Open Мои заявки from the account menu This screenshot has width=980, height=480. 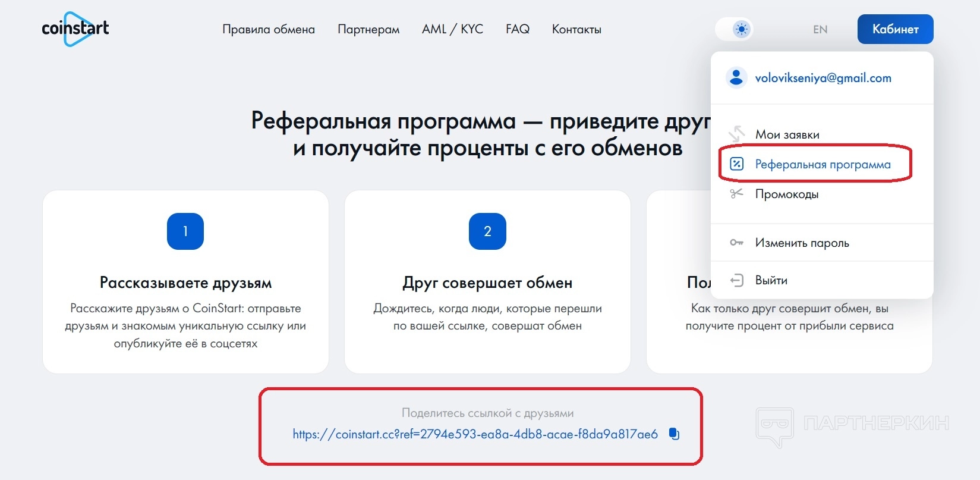(x=787, y=134)
